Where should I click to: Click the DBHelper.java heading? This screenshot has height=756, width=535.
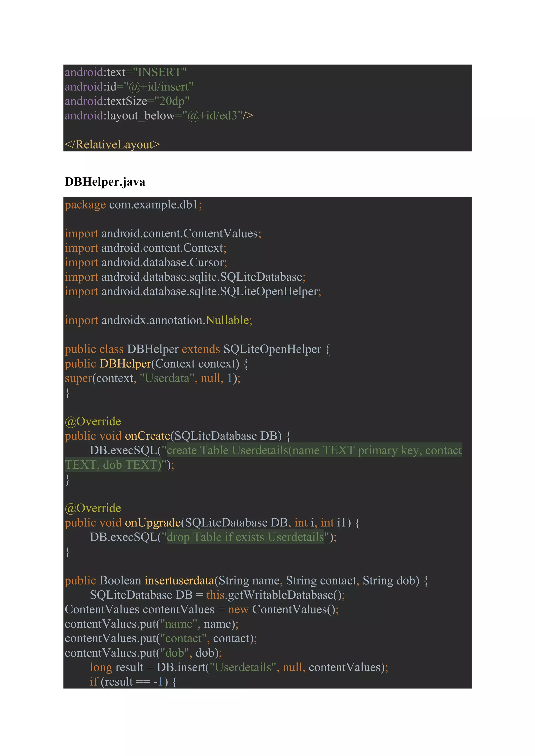tap(105, 182)
